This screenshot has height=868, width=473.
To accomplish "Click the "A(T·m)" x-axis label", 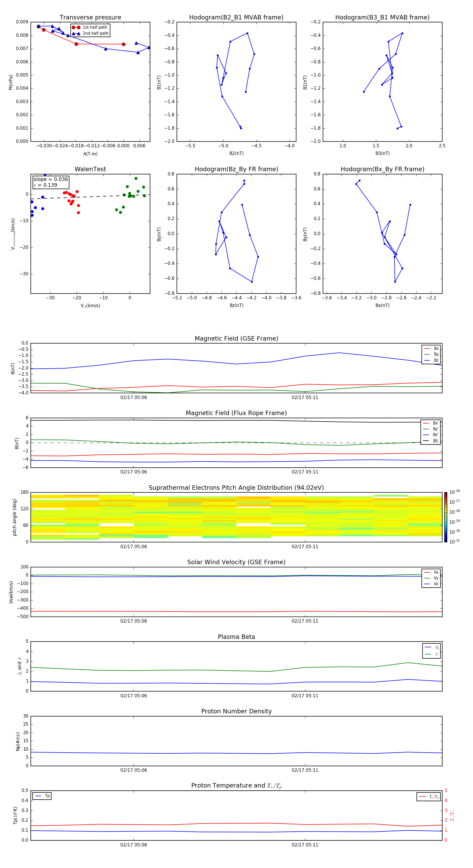I will pyautogui.click(x=90, y=154).
